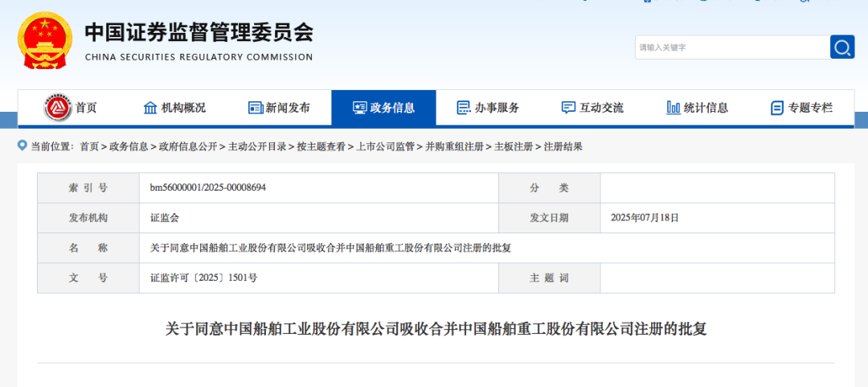Open 主动公开目录 breadcrumb link
The image size is (868, 387).
click(x=257, y=146)
